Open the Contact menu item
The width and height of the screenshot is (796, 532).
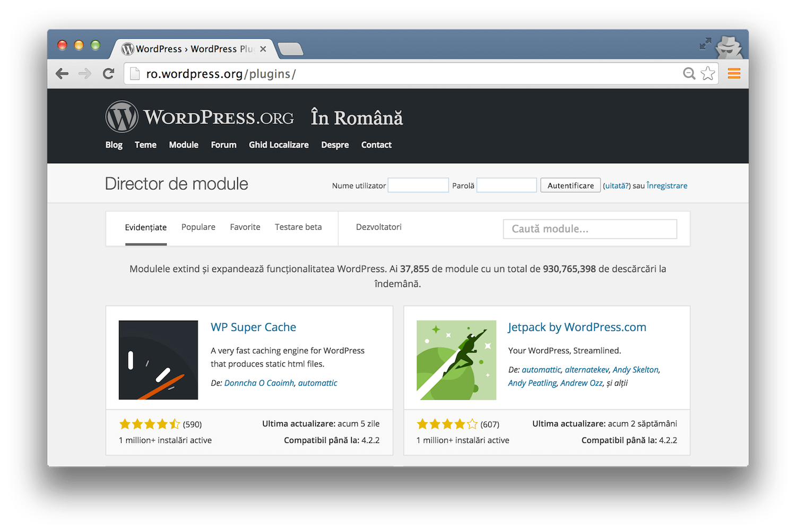[x=376, y=145]
